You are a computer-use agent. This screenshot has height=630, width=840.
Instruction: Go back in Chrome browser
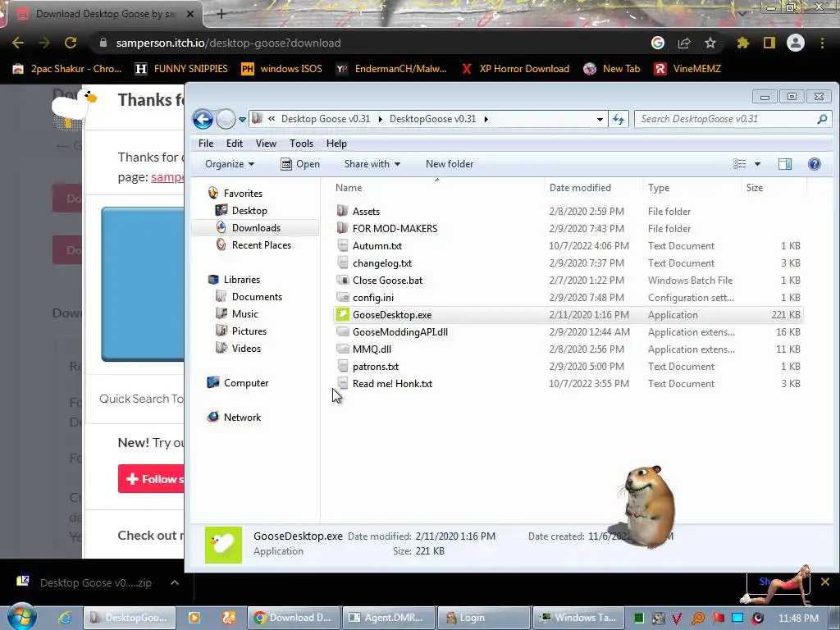(x=18, y=43)
